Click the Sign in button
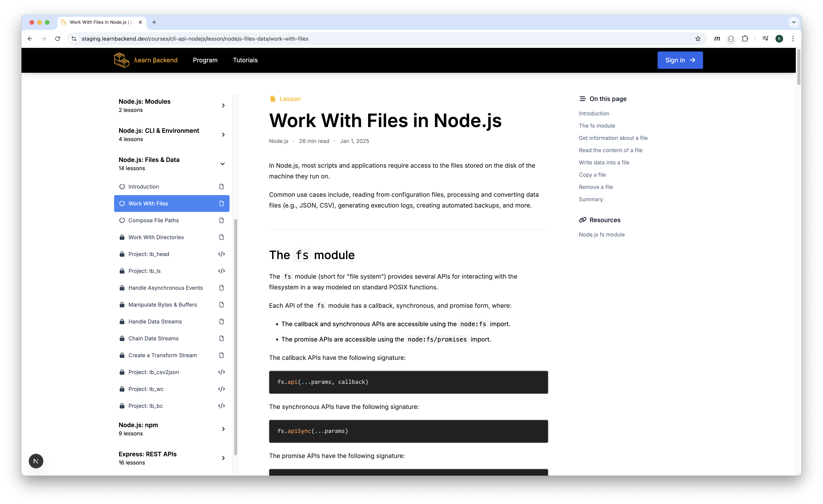The height and width of the screenshot is (504, 823). 680,60
